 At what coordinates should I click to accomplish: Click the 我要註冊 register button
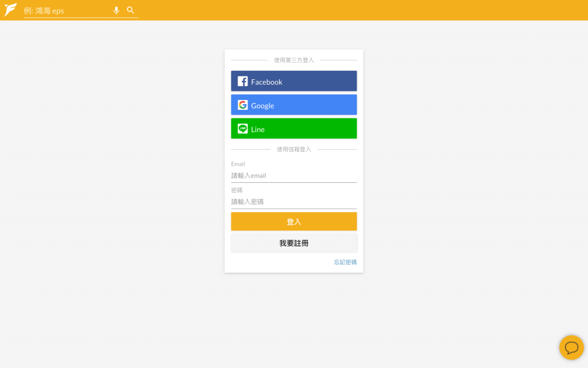(x=293, y=243)
